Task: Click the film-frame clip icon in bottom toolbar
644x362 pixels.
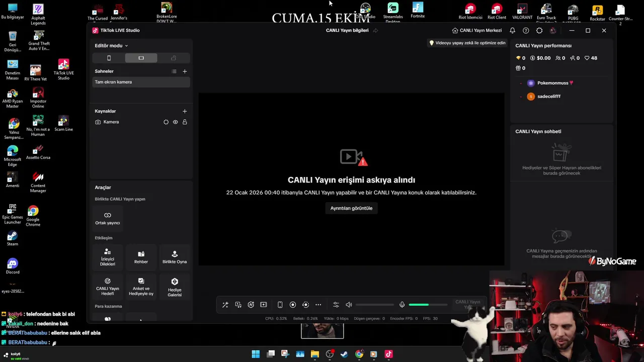Action: coord(263,305)
